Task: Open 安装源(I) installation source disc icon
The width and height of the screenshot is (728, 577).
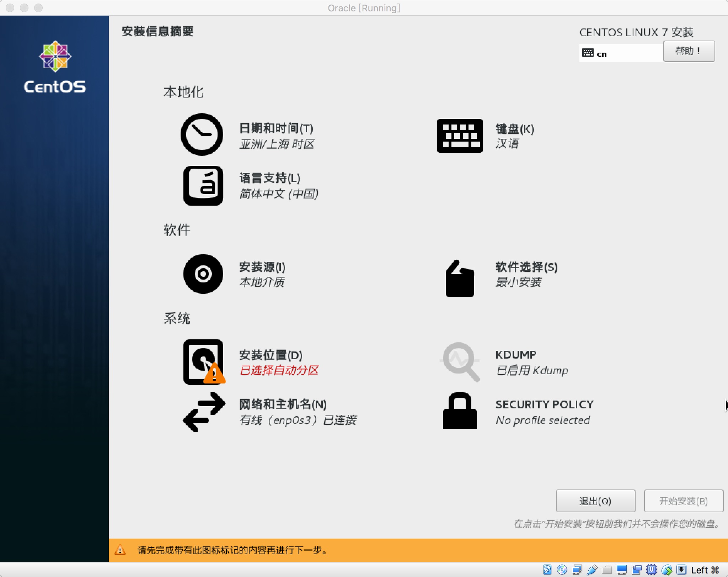Action: pyautogui.click(x=203, y=274)
